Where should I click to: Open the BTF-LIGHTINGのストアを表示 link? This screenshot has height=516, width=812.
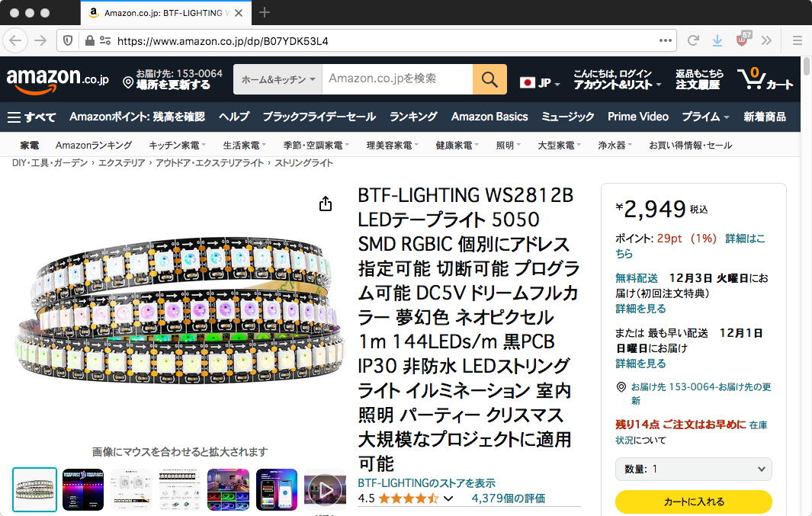tap(426, 483)
